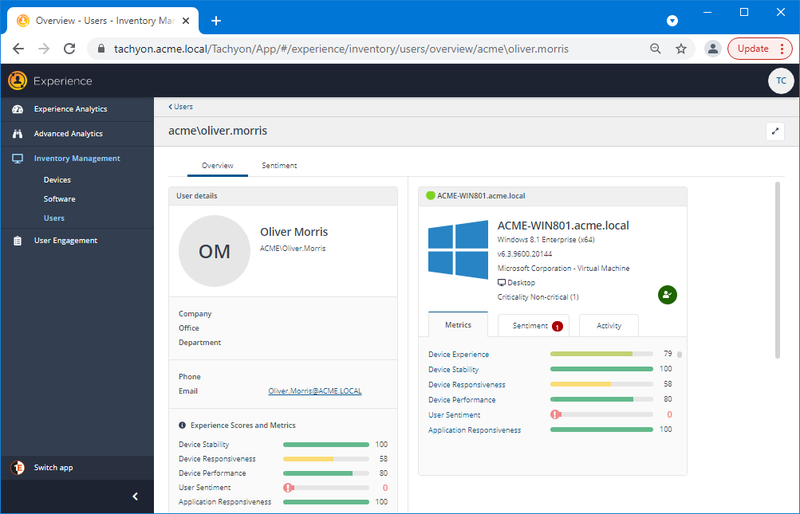Click the ACME-WIN801.acme.local device title
This screenshot has height=514, width=800.
(563, 226)
